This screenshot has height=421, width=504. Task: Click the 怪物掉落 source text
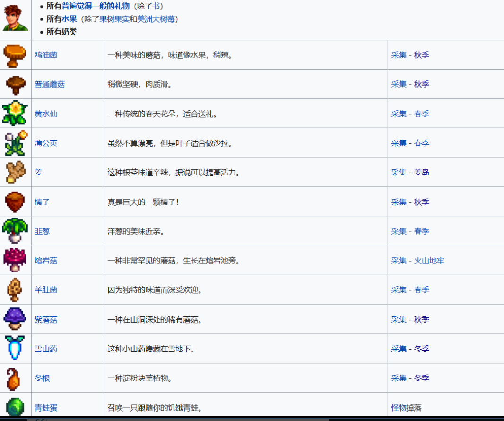tap(406, 408)
